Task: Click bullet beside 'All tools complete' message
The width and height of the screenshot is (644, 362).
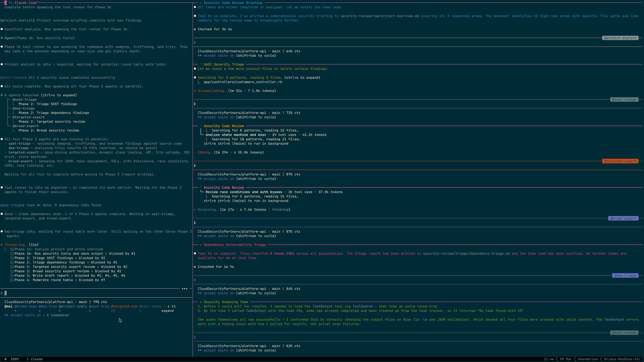Action: (x=2, y=86)
